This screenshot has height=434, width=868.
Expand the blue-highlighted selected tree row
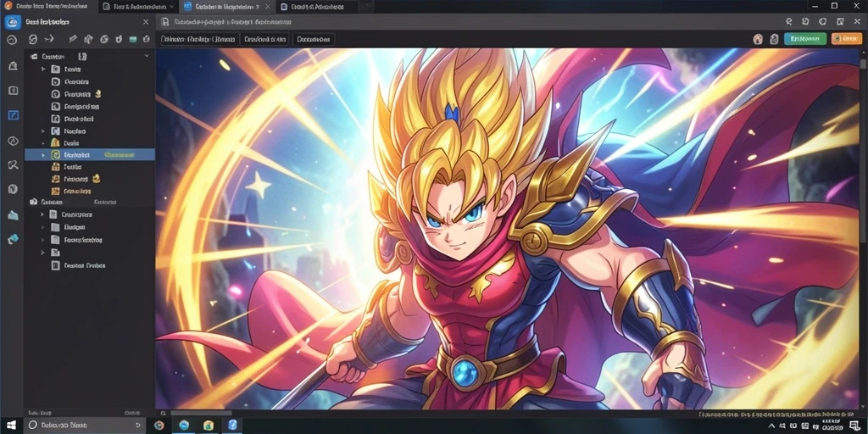pos(42,155)
